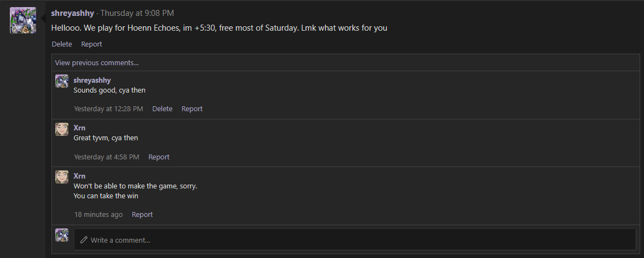644x258 pixels.
Task: Report the 'You can take the win' comment
Action: point(142,214)
